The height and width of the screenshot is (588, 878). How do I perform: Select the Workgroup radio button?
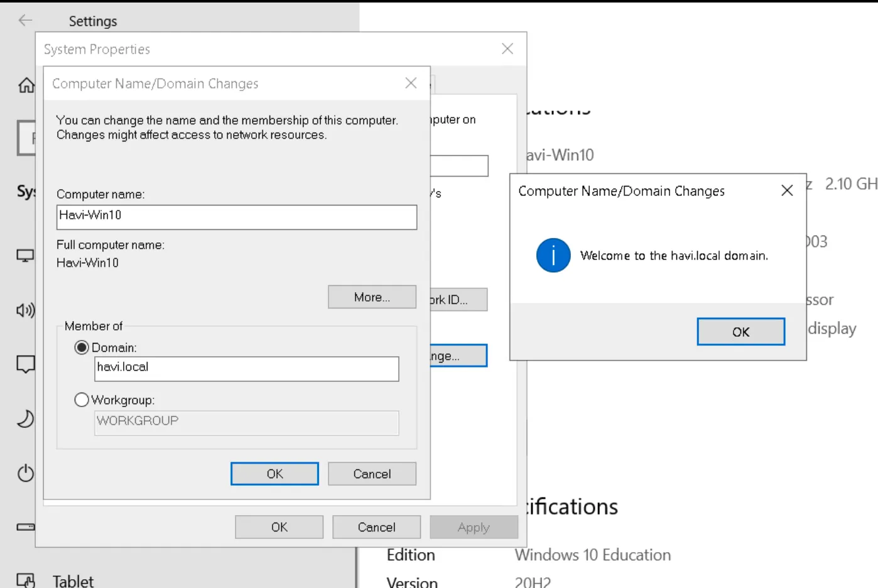(x=82, y=400)
